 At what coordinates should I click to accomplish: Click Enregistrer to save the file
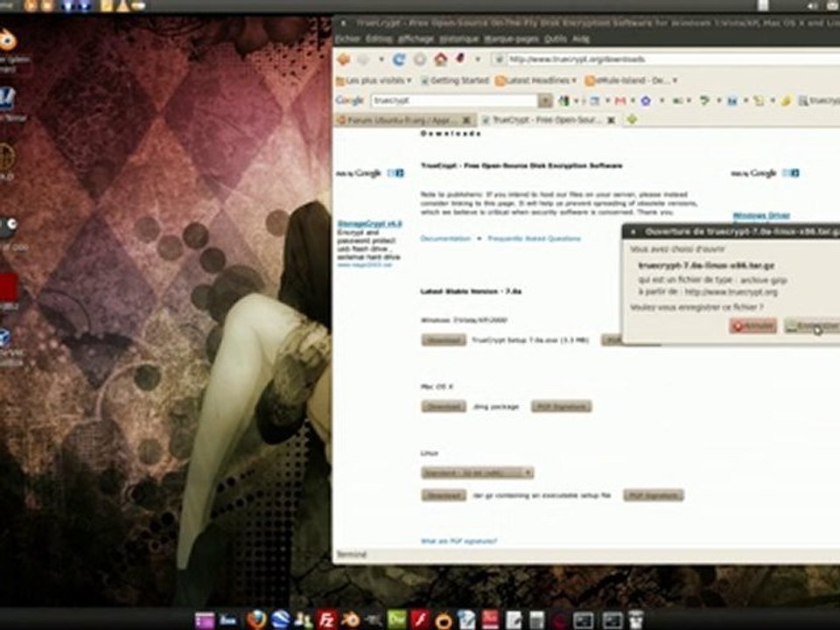(x=812, y=325)
